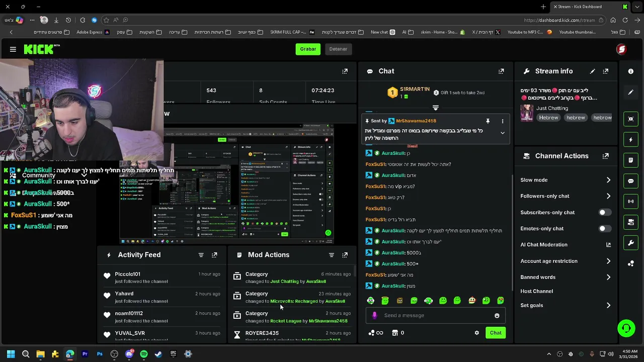Image resolution: width=644 pixels, height=362 pixels.
Task: Open the Stream - Kick Dashboard browser tab
Action: (589, 7)
